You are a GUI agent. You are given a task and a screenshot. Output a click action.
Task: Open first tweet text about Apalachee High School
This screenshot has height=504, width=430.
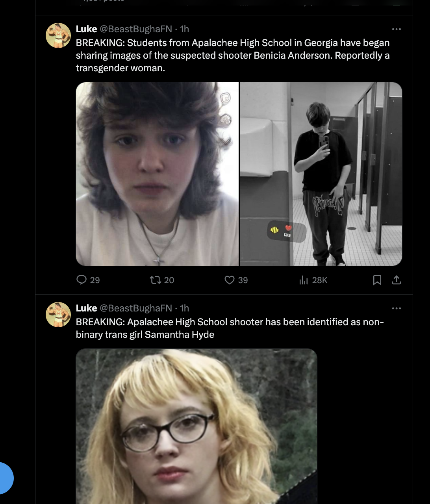(233, 56)
